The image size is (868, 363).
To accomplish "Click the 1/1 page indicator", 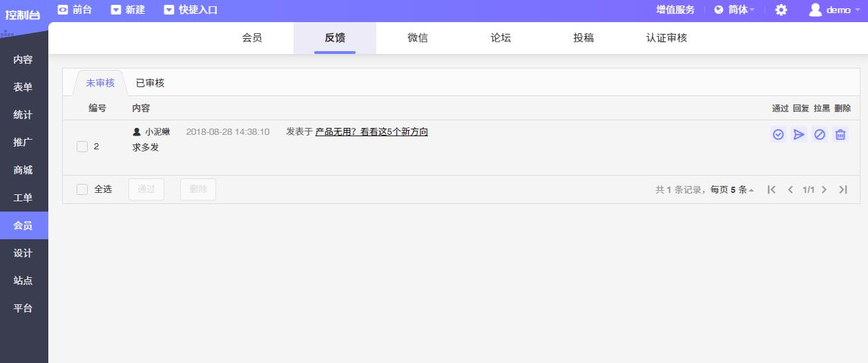I will point(809,189).
